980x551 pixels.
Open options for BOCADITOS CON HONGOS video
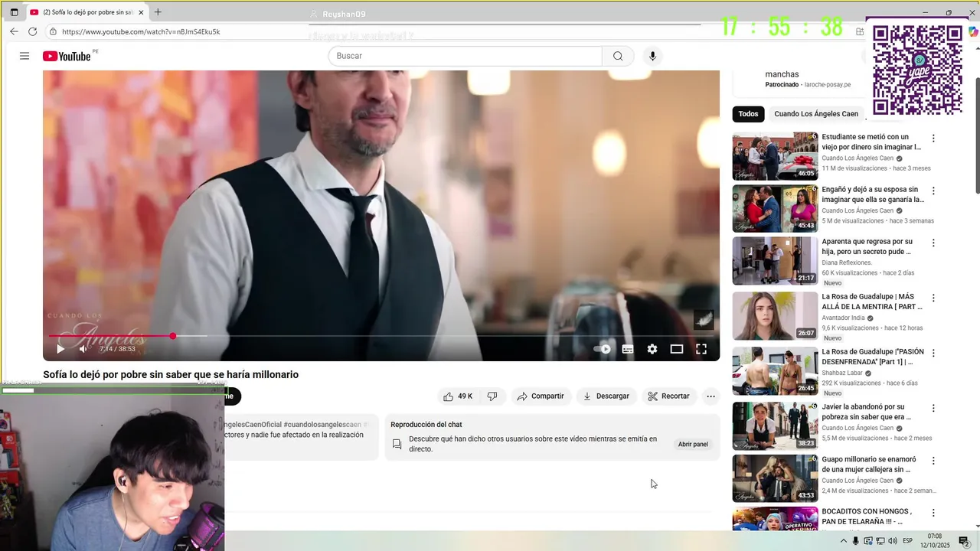[x=933, y=513]
